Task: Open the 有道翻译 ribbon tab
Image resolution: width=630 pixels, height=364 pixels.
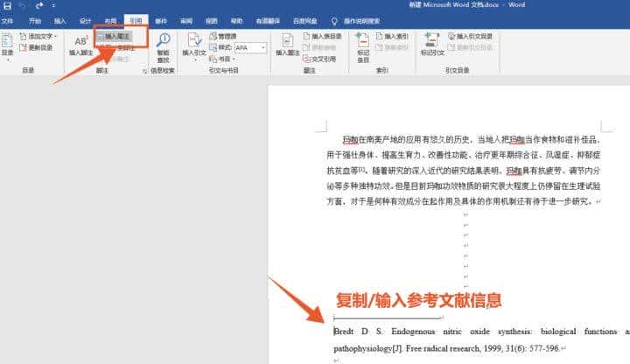Action: 268,21
